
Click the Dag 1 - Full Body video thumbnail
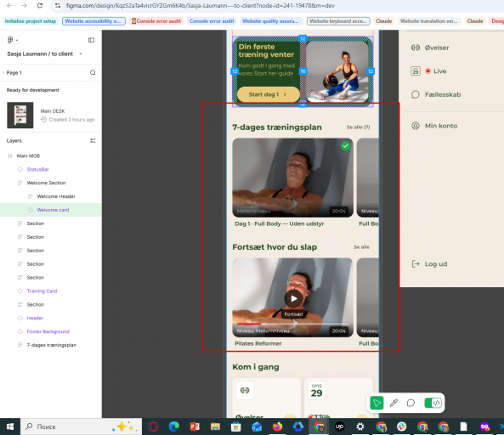(x=292, y=178)
